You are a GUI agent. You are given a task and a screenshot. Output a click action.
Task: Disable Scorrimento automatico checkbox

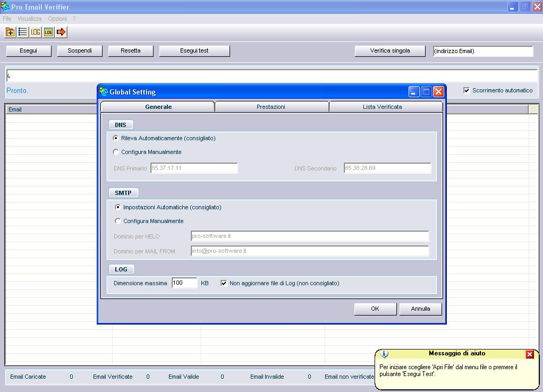[x=466, y=91]
